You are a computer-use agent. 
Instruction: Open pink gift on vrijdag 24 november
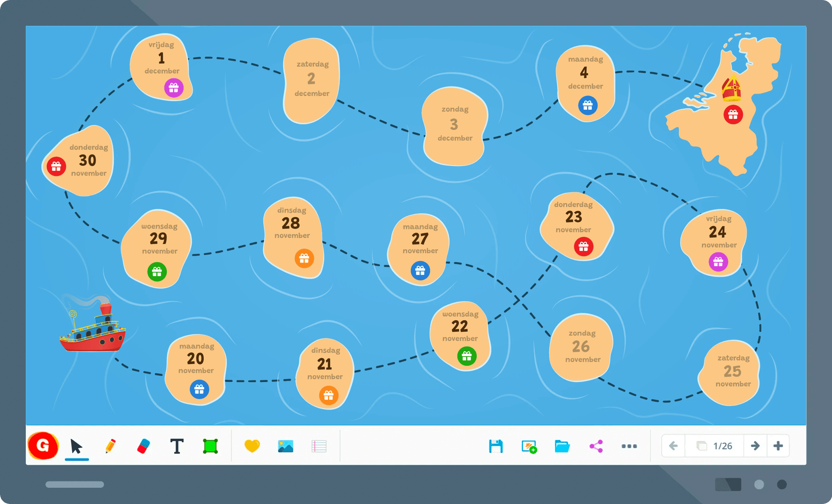tap(718, 262)
